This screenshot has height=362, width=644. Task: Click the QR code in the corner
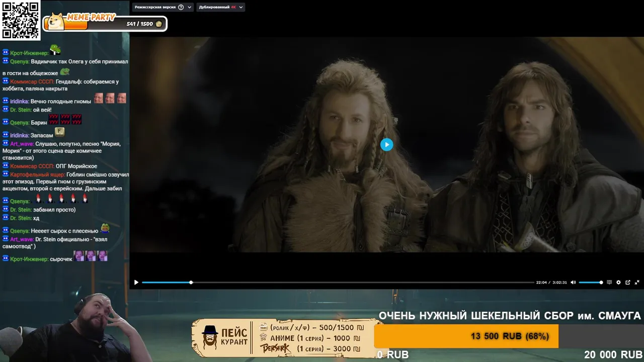point(20,20)
